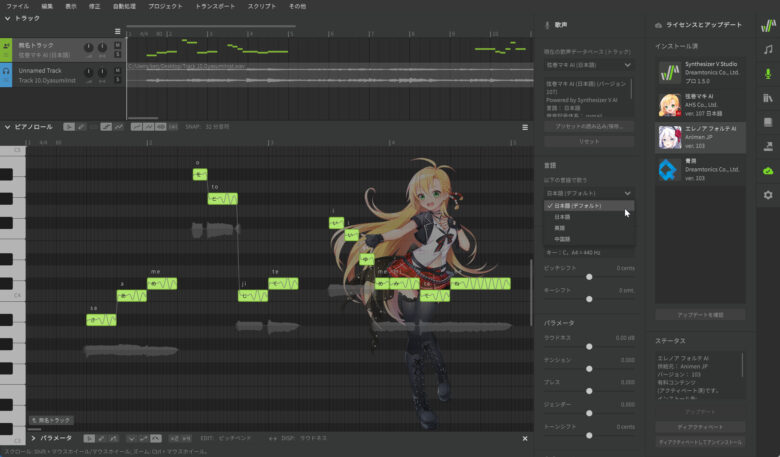Select Synthesizer V Studio in installed list
The height and width of the screenshot is (457, 780).
[x=700, y=73]
